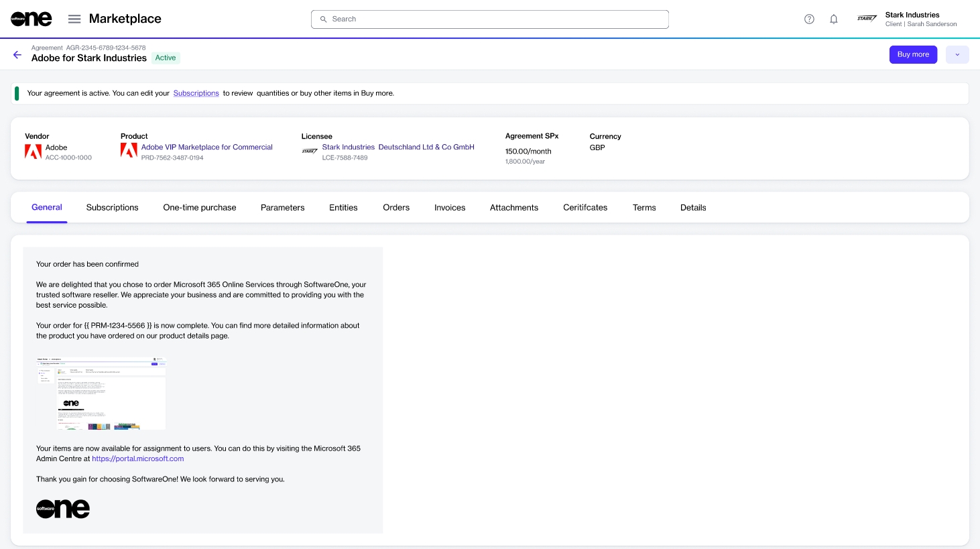
Task: Open the product page screenshot thumbnail
Action: coord(101,393)
